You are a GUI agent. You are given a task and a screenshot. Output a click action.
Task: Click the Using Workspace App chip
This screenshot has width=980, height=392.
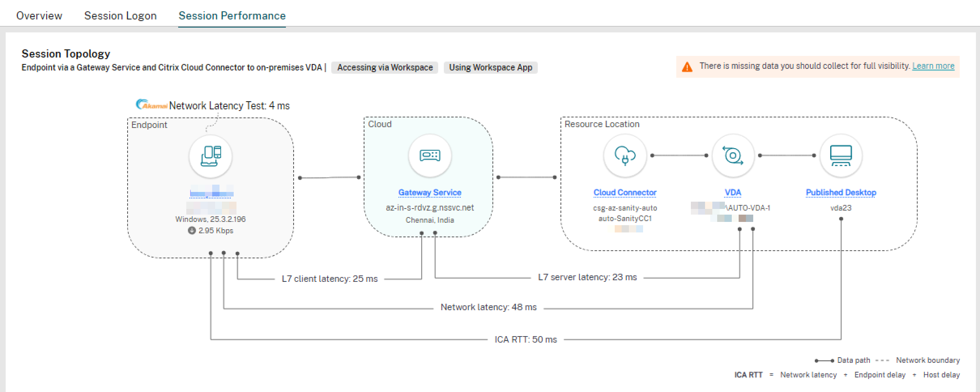[x=490, y=68]
